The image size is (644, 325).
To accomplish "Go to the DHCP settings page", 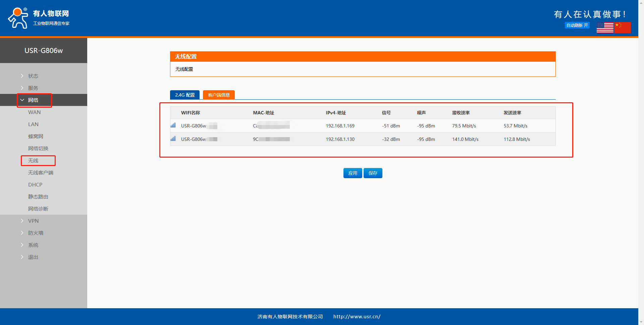I will coord(35,185).
